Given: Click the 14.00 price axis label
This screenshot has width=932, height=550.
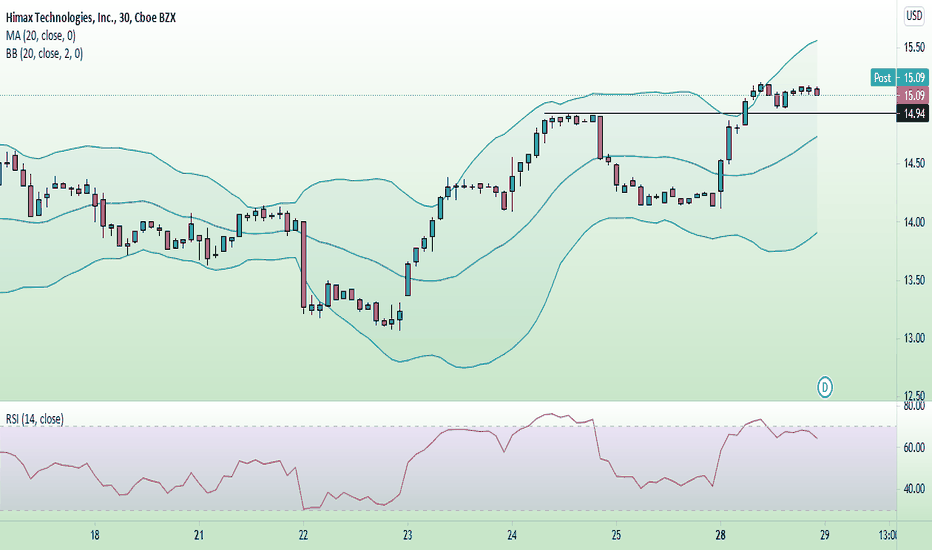Looking at the screenshot, I should click(914, 221).
